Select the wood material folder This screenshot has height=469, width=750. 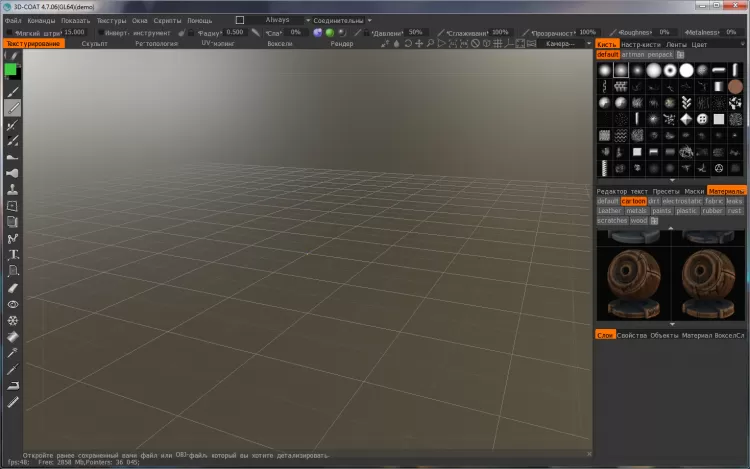pos(639,220)
